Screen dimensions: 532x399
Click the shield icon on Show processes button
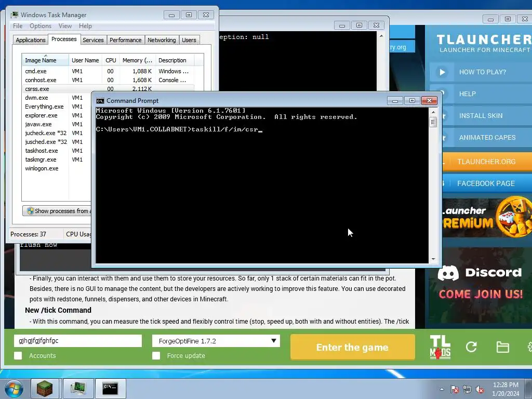click(30, 211)
